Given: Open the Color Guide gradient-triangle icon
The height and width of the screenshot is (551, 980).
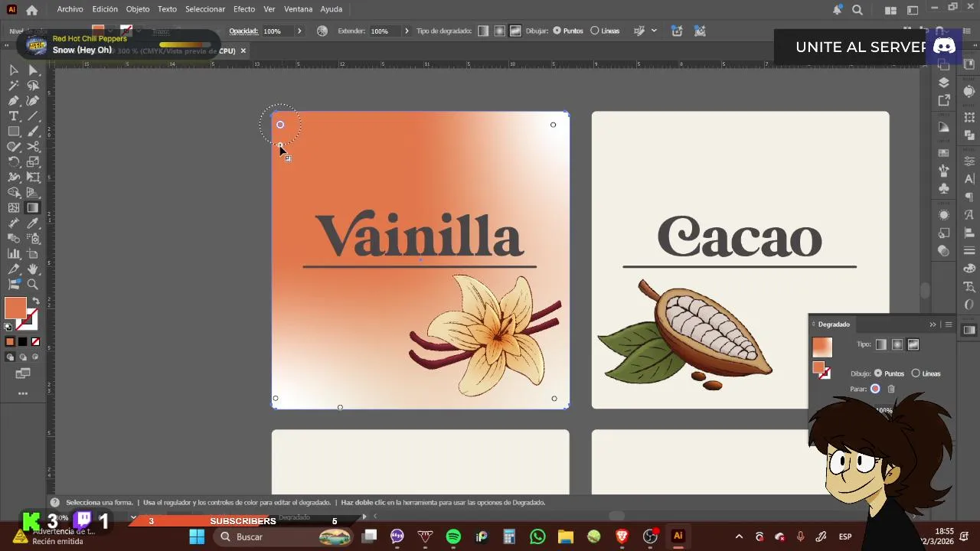Looking at the screenshot, I should 944,127.
